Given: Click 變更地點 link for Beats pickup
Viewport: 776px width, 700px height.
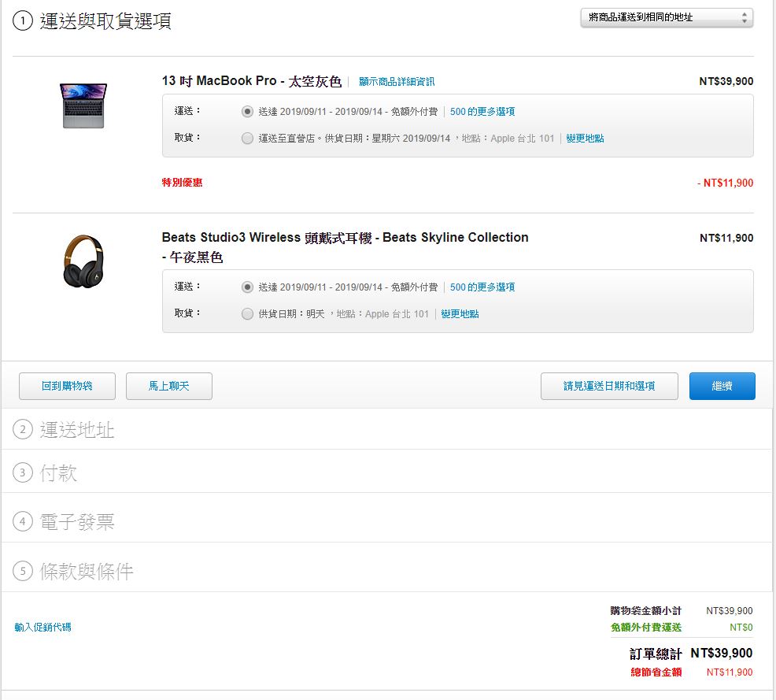Looking at the screenshot, I should click(460, 314).
